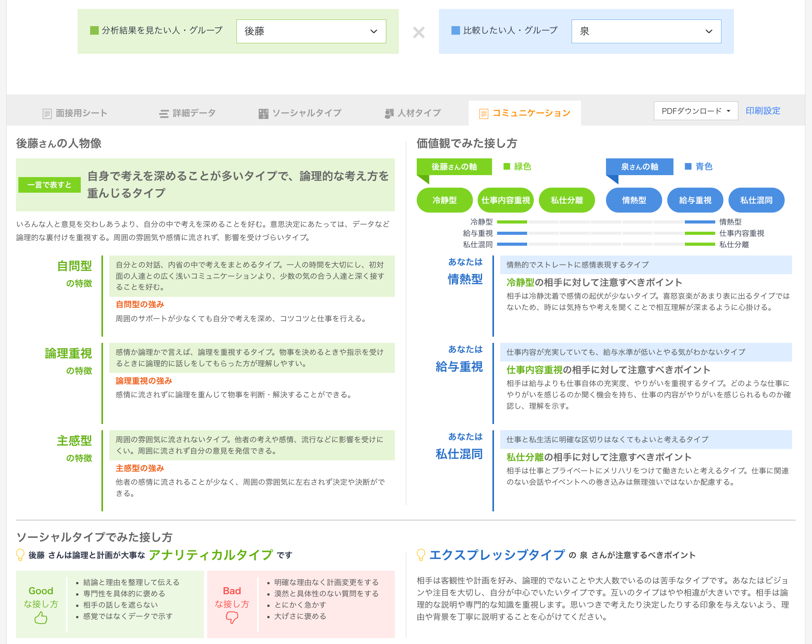Click the 緑色 green color swatch
This screenshot has width=812, height=644.
click(x=507, y=167)
